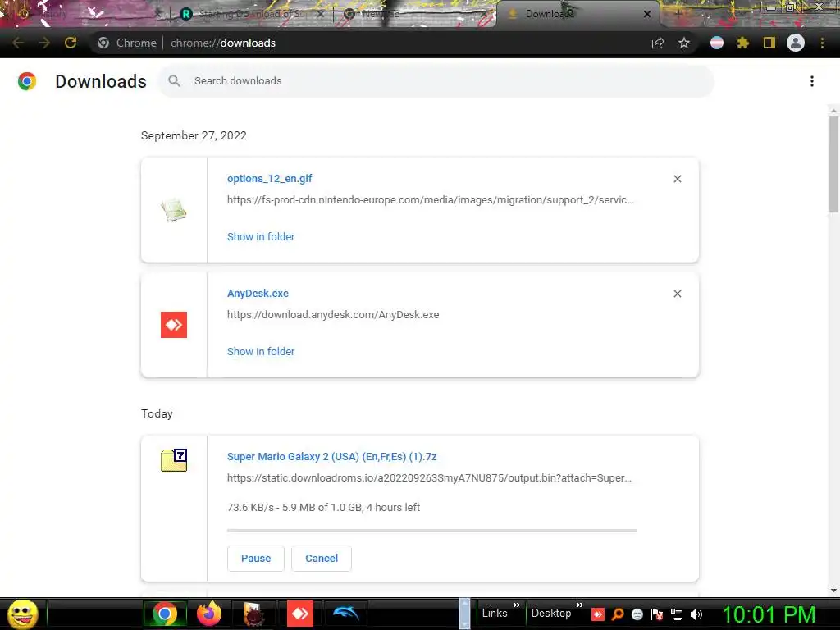The image size is (840, 630).
Task: Open the volume speaker tray icon
Action: click(x=696, y=614)
